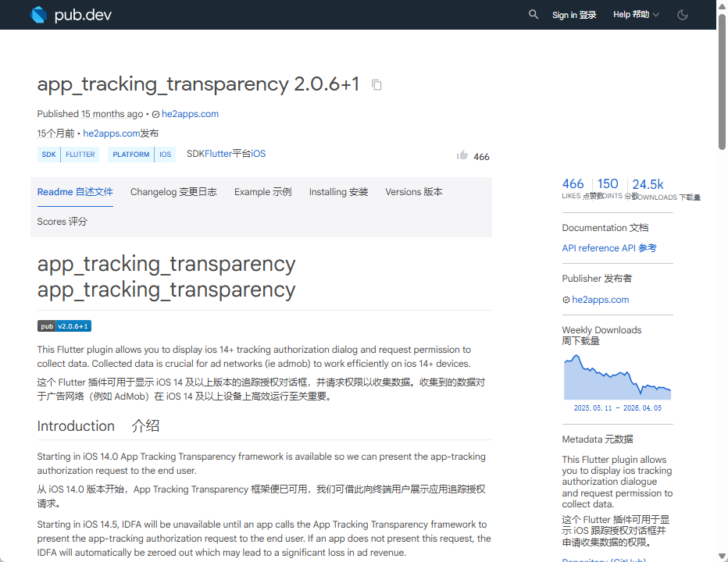Open the search magnifier icon
This screenshot has height=562, width=728.
point(534,14)
